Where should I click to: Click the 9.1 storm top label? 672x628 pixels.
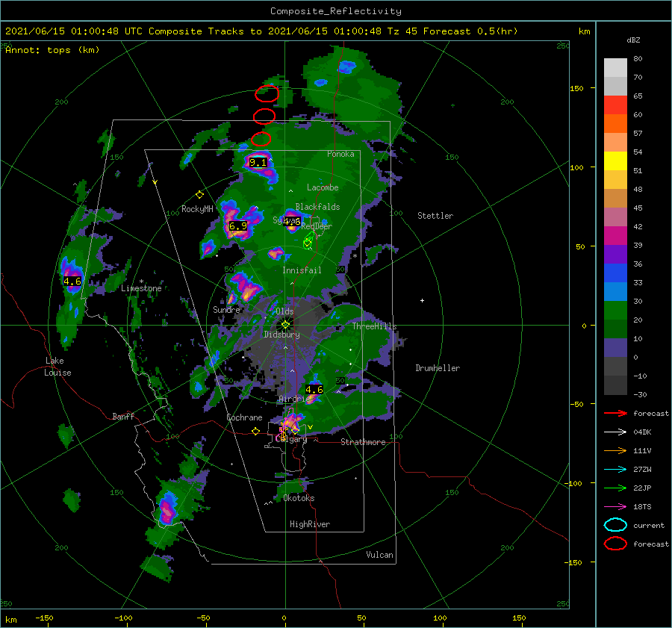258,163
